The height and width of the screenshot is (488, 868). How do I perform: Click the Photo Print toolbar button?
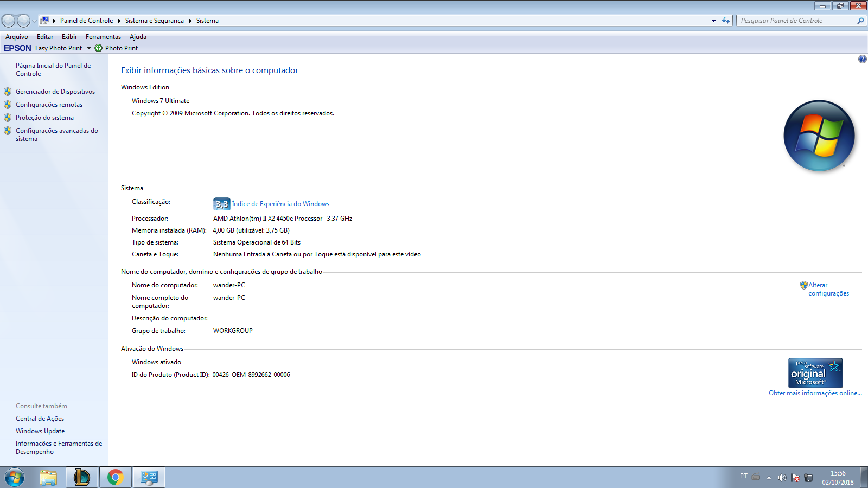pyautogui.click(x=116, y=48)
